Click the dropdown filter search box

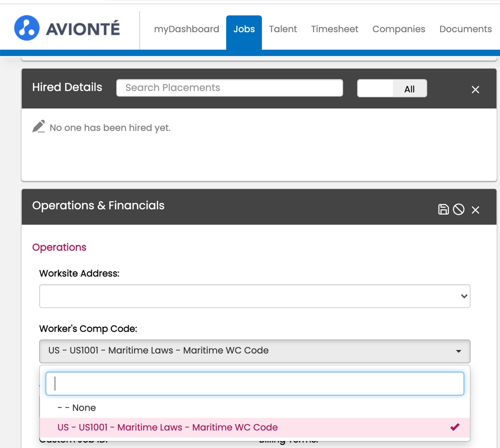(255, 383)
